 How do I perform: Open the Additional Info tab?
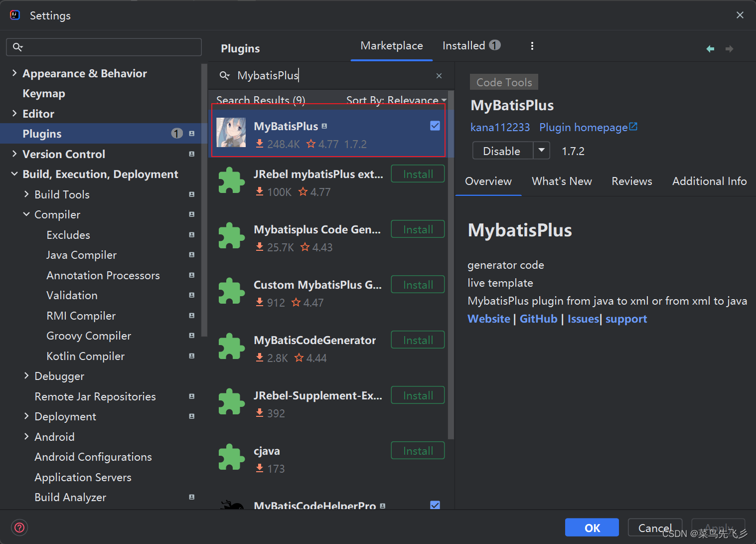coord(709,181)
